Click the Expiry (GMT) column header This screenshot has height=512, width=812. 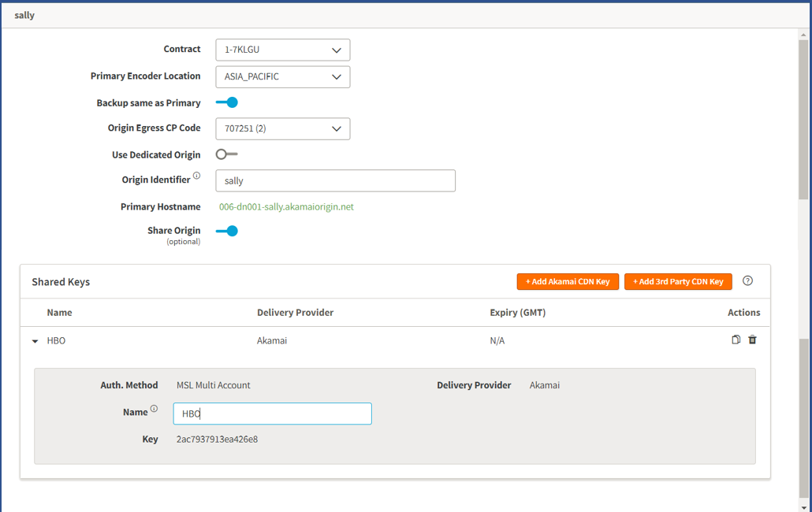click(517, 313)
